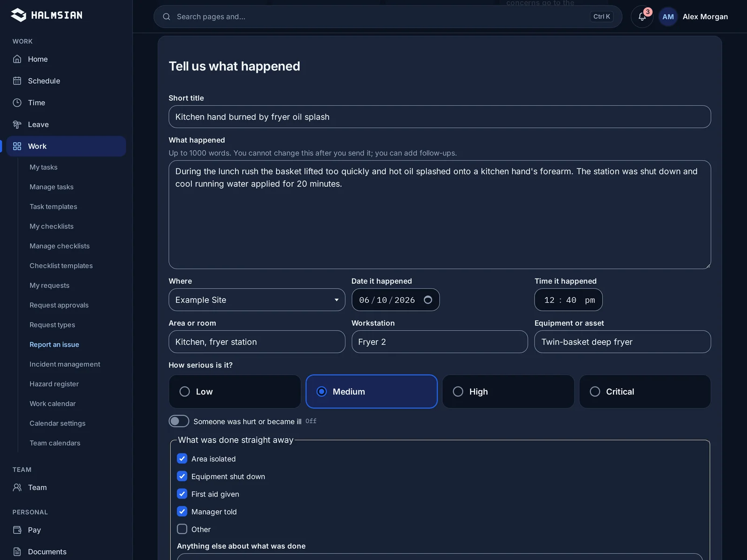Open notifications bell with 3 badge
Screen dimensions: 747x560
[x=642, y=16]
